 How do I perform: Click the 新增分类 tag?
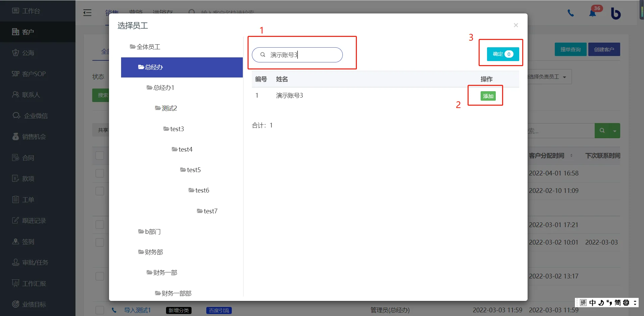(179, 311)
